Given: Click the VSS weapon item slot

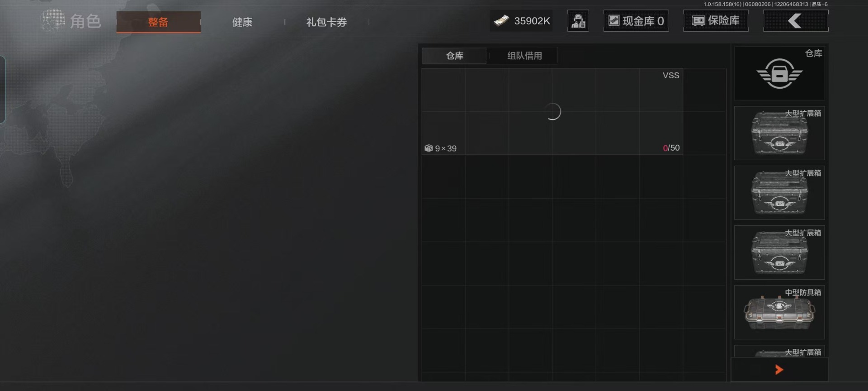Looking at the screenshot, I should pyautogui.click(x=552, y=112).
